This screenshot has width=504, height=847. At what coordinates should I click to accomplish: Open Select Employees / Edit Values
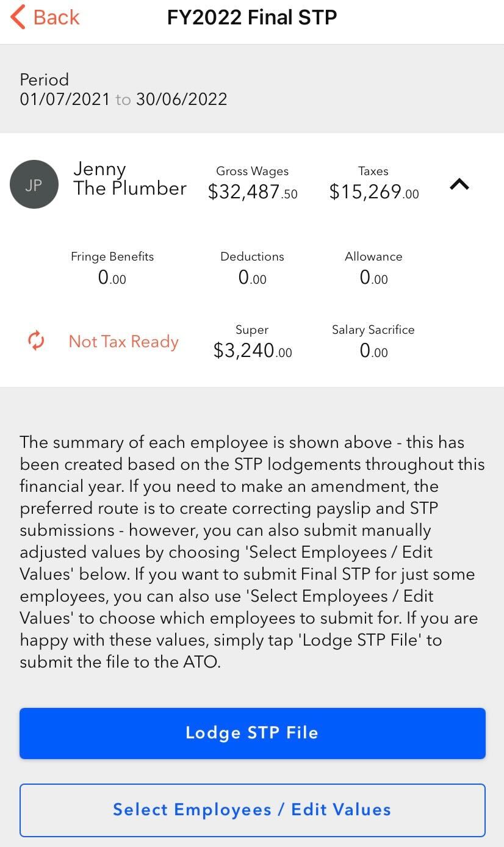coord(252,810)
